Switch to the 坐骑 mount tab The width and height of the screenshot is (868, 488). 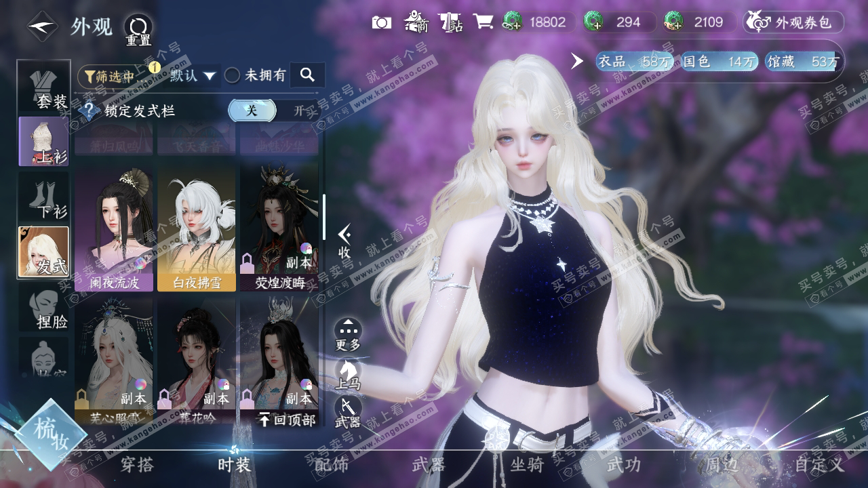coord(527,465)
